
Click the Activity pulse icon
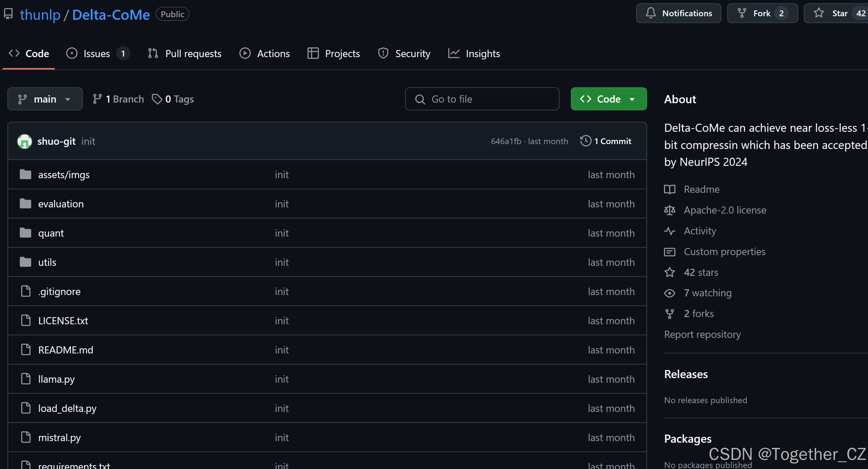669,231
